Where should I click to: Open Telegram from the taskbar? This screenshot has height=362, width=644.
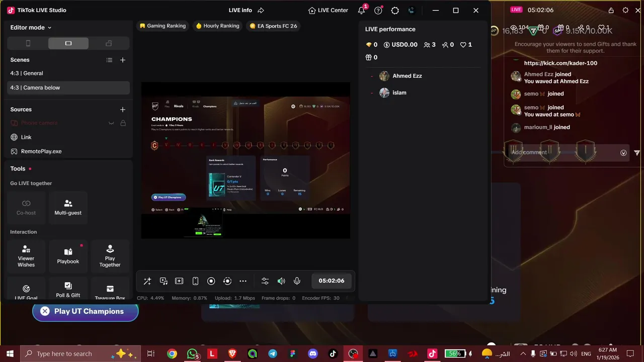pyautogui.click(x=273, y=354)
